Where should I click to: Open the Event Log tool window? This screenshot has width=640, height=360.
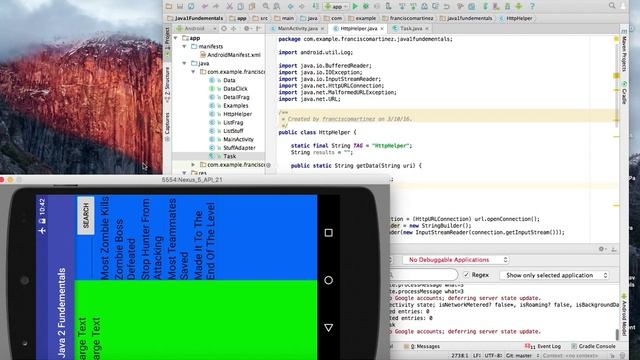543,346
